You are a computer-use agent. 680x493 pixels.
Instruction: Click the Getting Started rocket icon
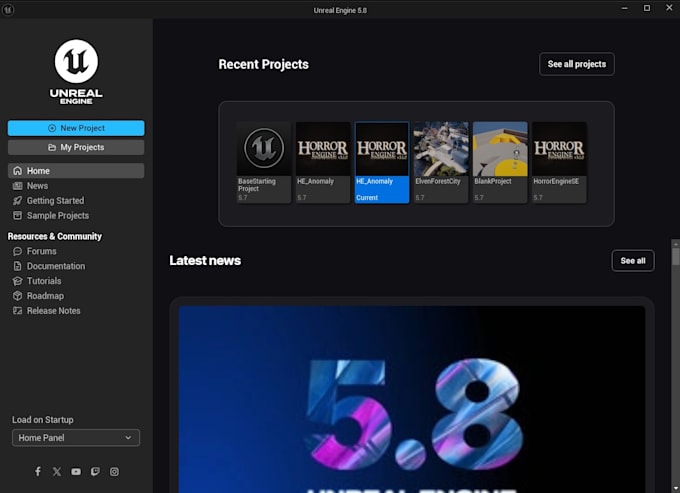tap(17, 201)
